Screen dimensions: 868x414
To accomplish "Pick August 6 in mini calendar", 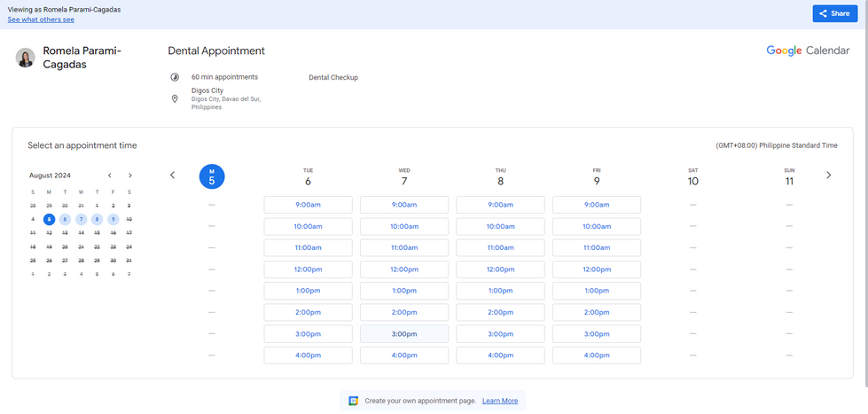I will click(66, 219).
